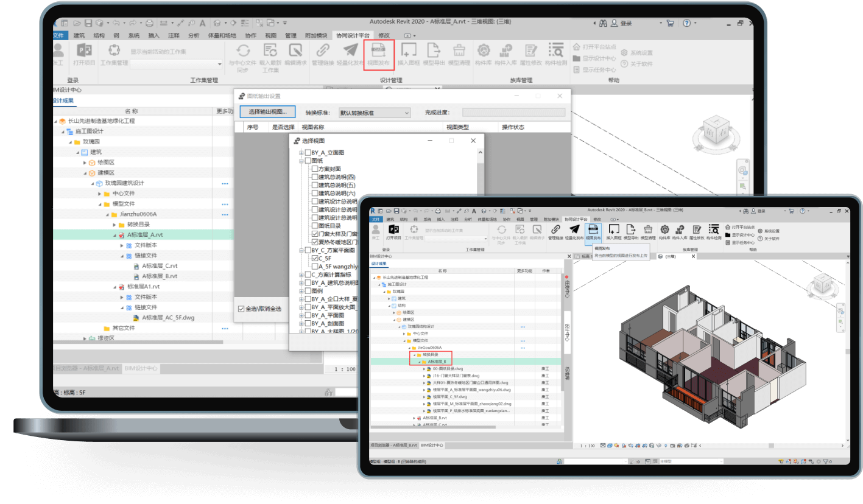This screenshot has width=863, height=504.
Task: Click 管理链接 icon in tablet ribbon
Action: 555,229
